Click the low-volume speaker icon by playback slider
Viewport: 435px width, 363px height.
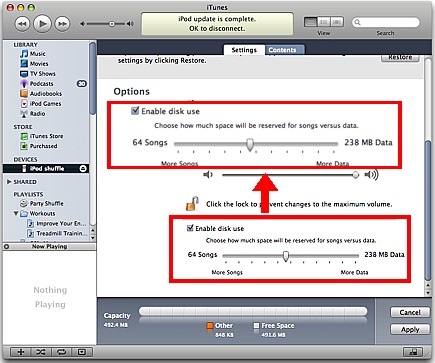(83, 24)
